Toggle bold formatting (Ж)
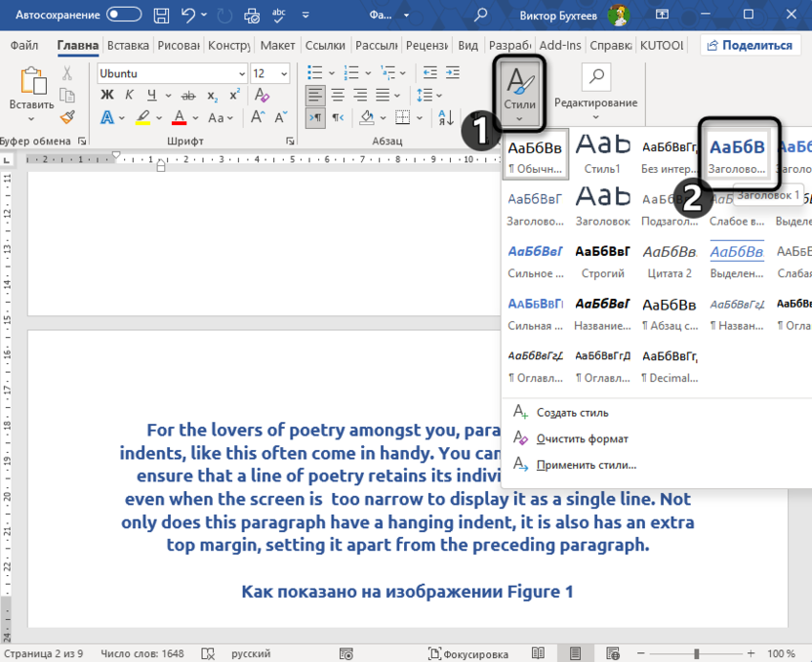This screenshot has width=812, height=662. tap(106, 92)
